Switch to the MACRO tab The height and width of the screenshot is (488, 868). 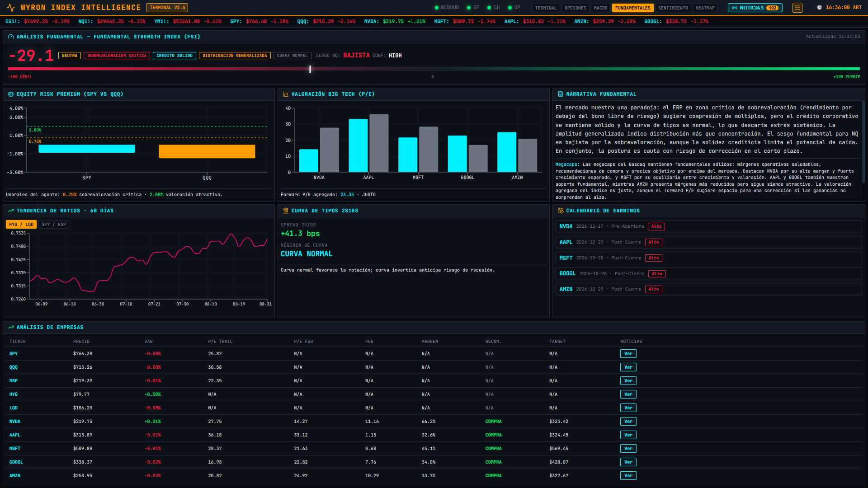click(601, 8)
